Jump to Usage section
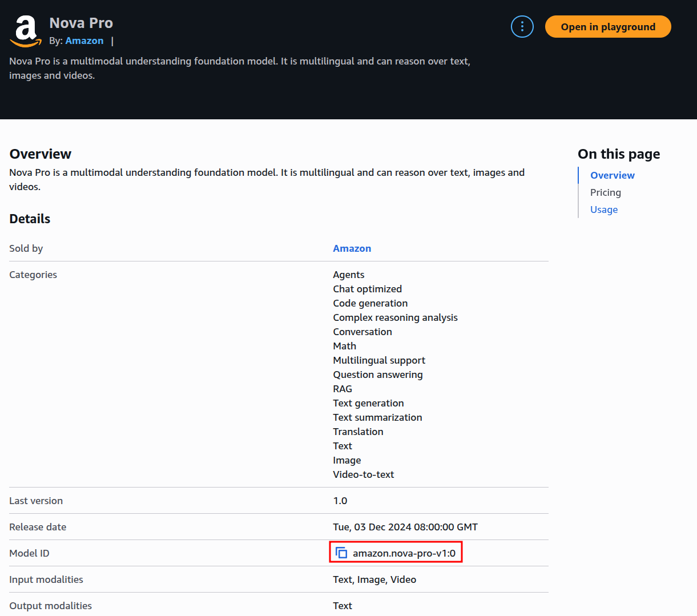697x616 pixels. click(604, 210)
